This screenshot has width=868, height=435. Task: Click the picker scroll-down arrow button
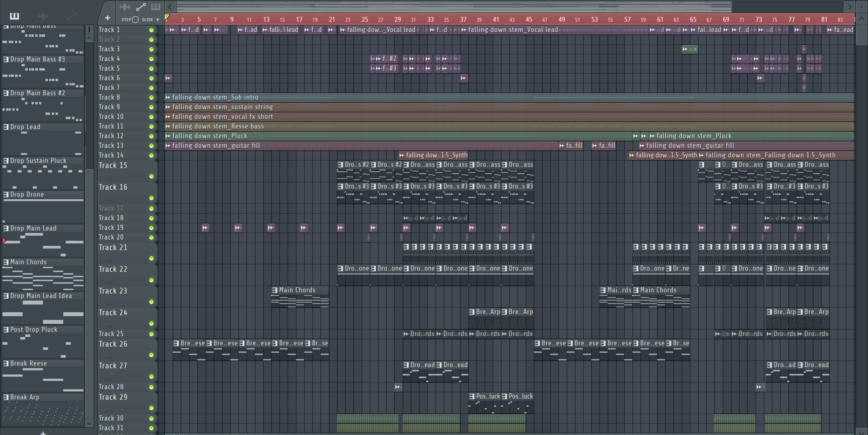click(x=89, y=423)
